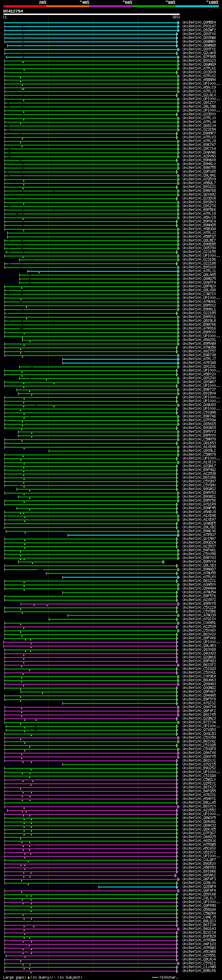Viewport: 222px width, 980px height.
Task: Select UniRef100_A5BYZ0 label
Action: point(199,374)
